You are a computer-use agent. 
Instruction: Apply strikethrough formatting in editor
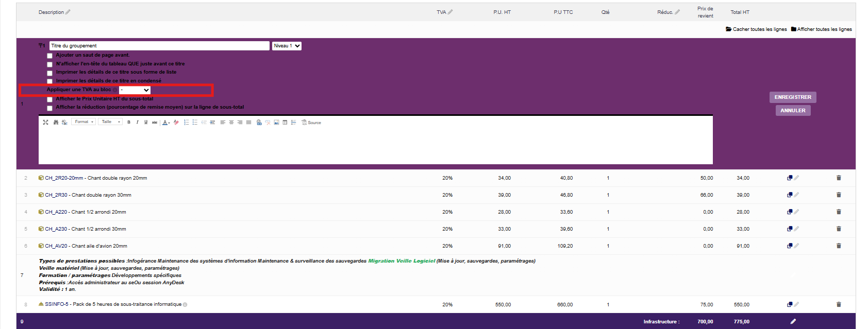[155, 122]
